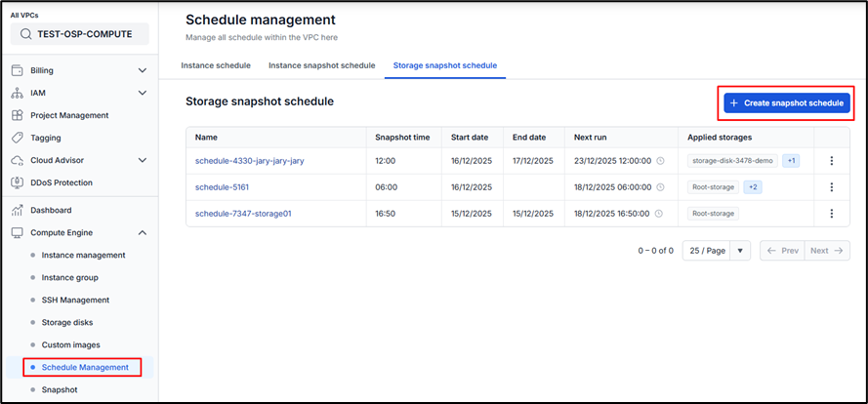868x404 pixels.
Task: Expand the Billing menu chevron
Action: 143,70
